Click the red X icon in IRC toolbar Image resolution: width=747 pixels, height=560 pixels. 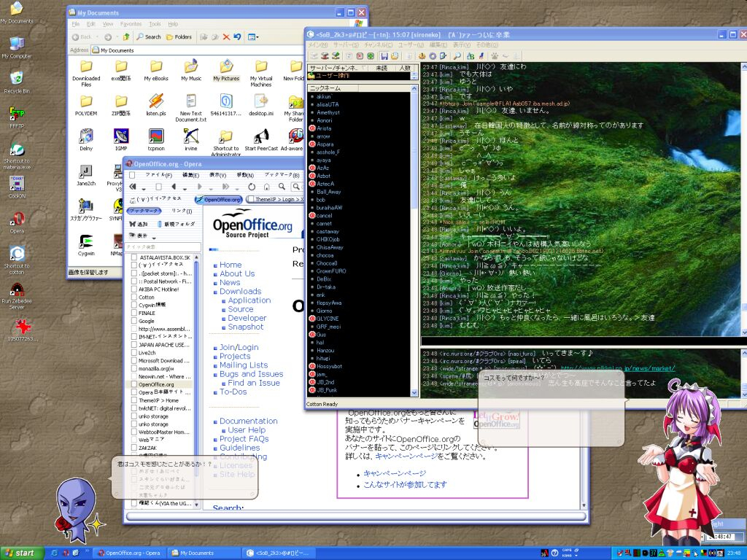point(360,56)
